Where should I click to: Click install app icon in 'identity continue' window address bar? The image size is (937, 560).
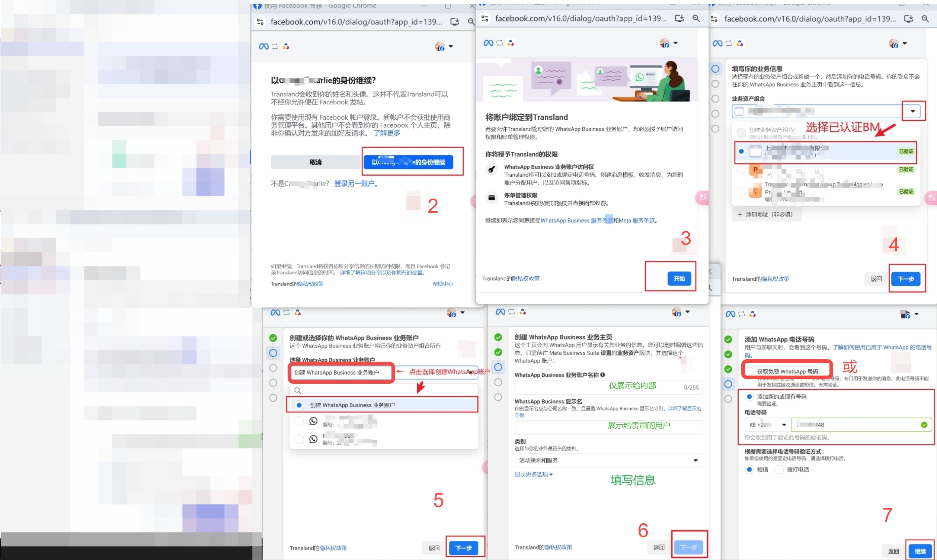pyautogui.click(x=455, y=22)
